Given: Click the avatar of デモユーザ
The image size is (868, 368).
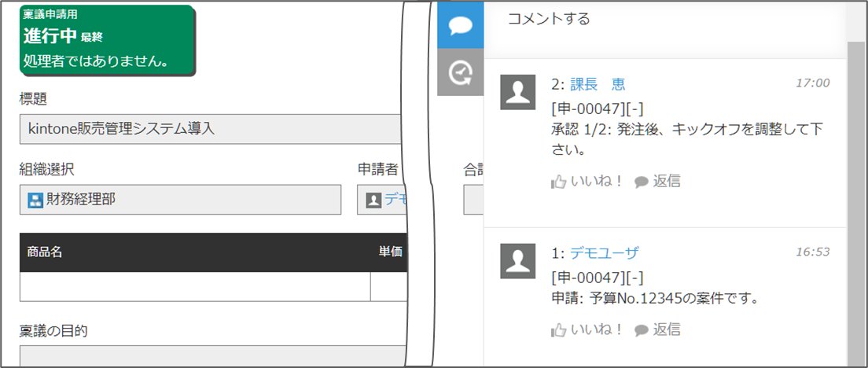Looking at the screenshot, I should click(x=518, y=260).
